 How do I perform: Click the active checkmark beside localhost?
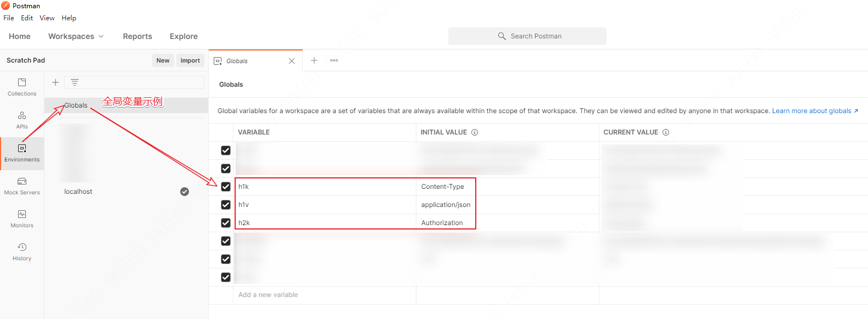(x=185, y=192)
